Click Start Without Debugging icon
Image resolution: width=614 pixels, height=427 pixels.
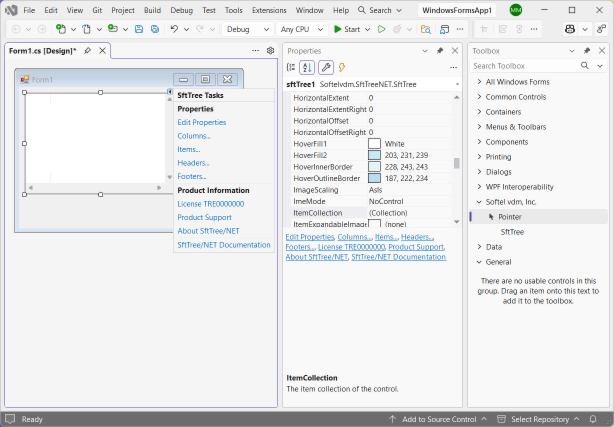[381, 29]
